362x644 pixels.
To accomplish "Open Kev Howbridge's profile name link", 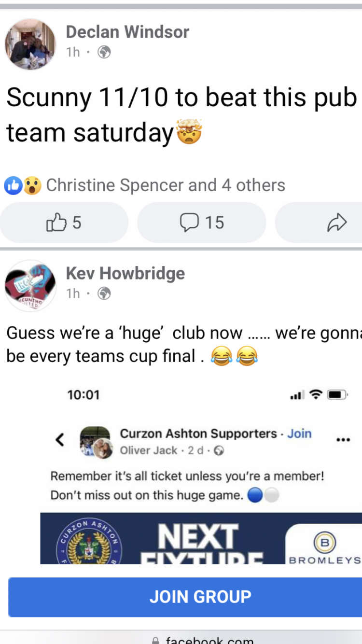I will point(125,273).
